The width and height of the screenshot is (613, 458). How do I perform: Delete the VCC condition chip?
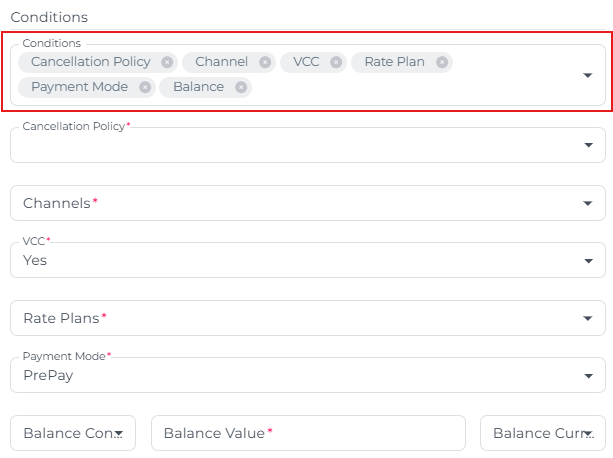336,62
